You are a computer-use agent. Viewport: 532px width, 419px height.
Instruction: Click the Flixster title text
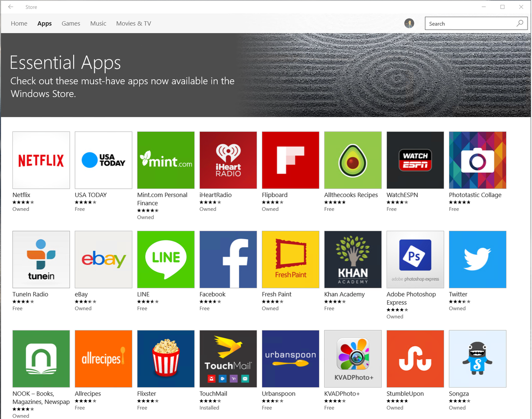click(147, 394)
